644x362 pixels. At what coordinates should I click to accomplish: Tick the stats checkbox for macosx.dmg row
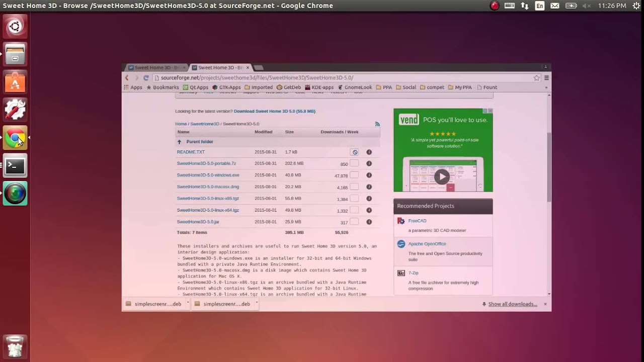coord(354,187)
